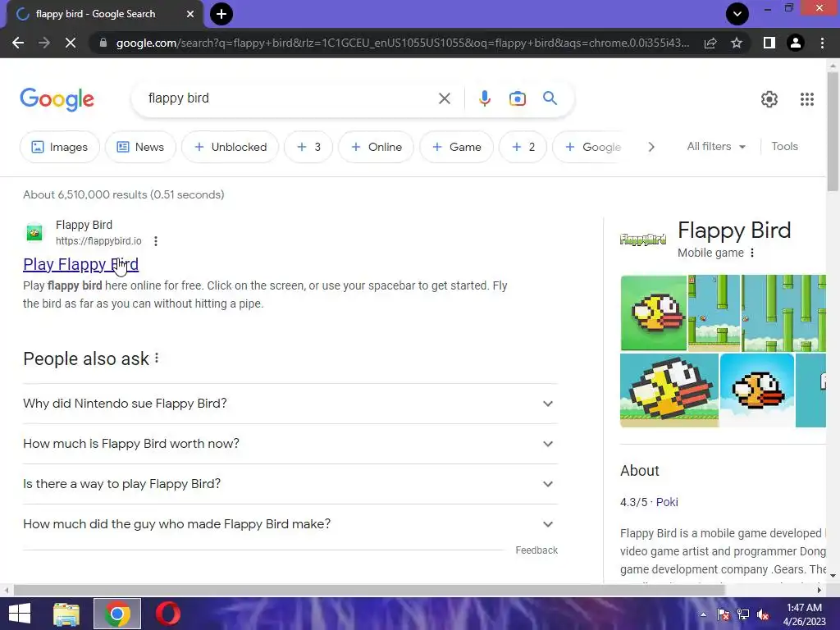
Task: Click the Chrome taskbar icon
Action: point(117,614)
